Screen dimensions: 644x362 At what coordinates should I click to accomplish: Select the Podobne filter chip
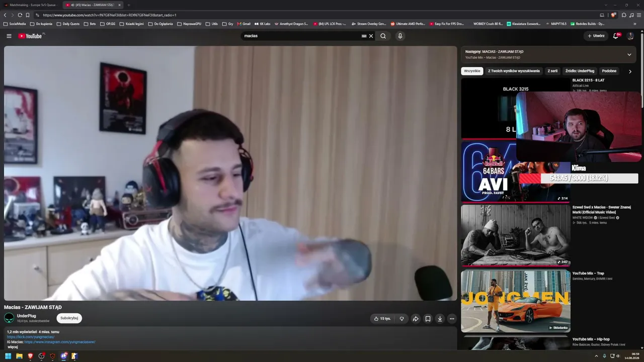tap(609, 71)
